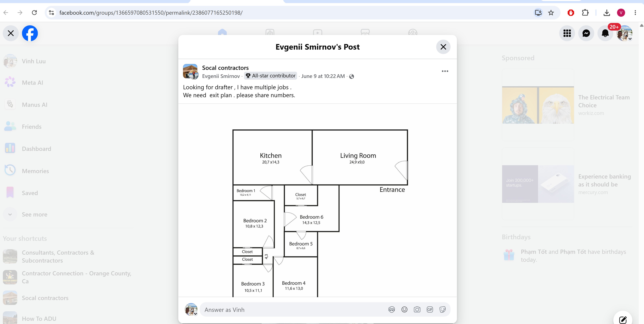644x324 pixels.
Task: Open the Socal contractors group from post header
Action: pyautogui.click(x=225, y=68)
